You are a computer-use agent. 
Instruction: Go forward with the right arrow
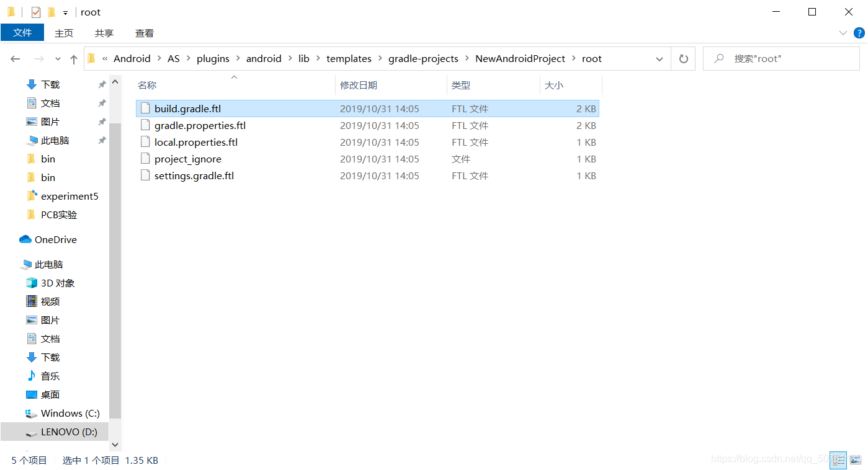pos(38,59)
